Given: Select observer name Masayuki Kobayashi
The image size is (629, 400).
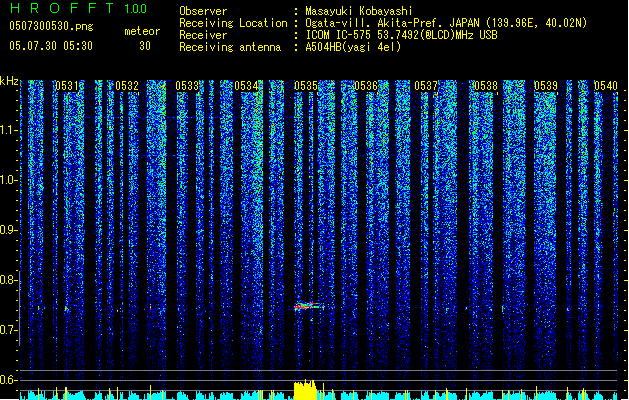Looking at the screenshot, I should tap(359, 11).
